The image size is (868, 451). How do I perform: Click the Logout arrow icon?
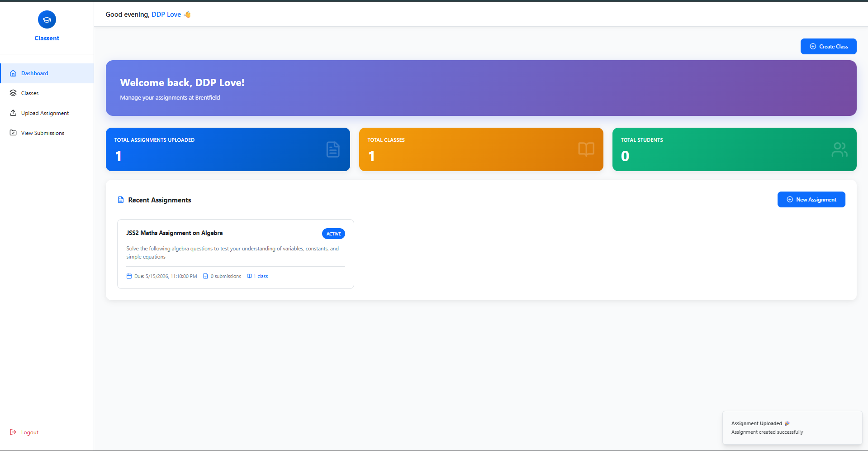pos(13,432)
